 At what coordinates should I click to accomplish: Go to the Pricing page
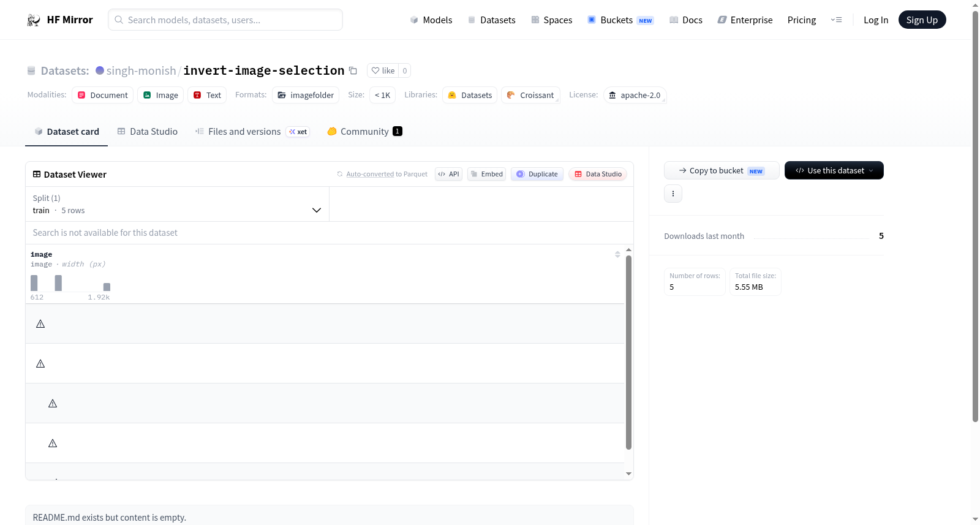pyautogui.click(x=802, y=20)
